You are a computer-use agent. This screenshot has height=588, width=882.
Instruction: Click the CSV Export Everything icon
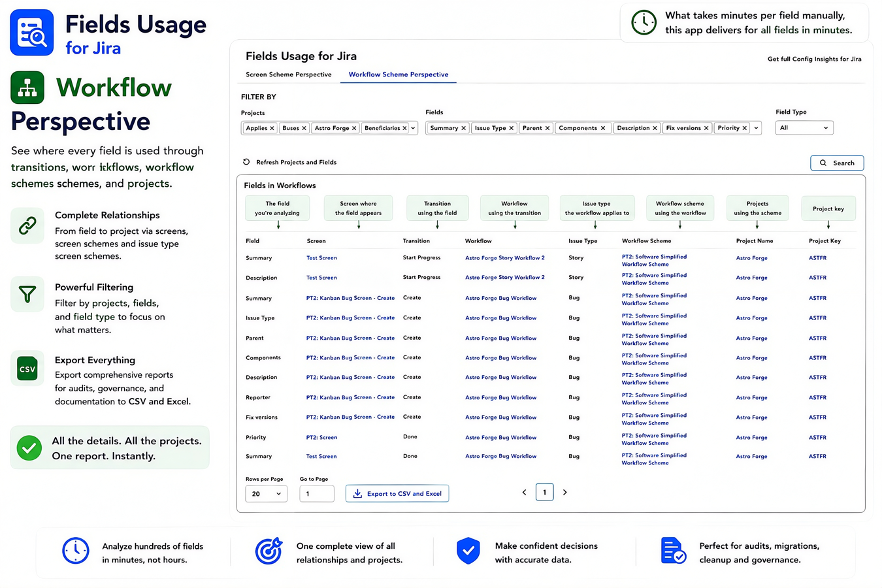coord(27,369)
